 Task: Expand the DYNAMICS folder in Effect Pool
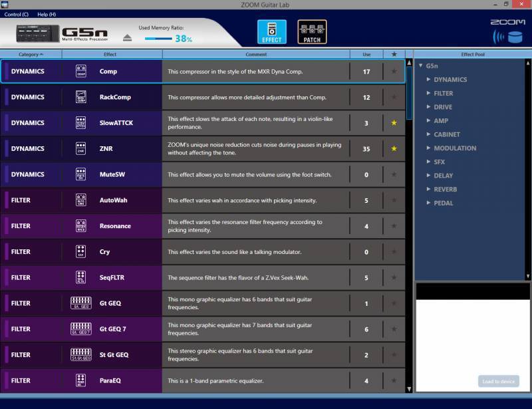pyautogui.click(x=428, y=79)
